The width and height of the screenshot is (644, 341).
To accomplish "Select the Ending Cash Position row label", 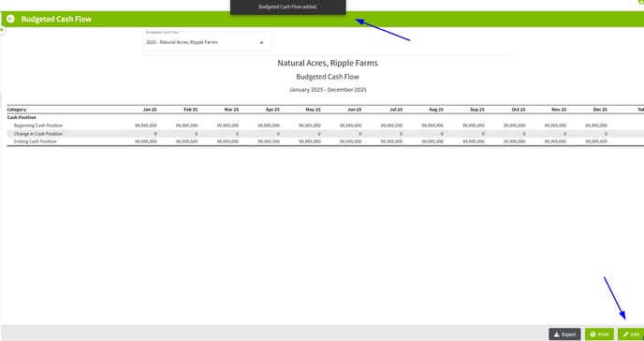I will pyautogui.click(x=35, y=141).
